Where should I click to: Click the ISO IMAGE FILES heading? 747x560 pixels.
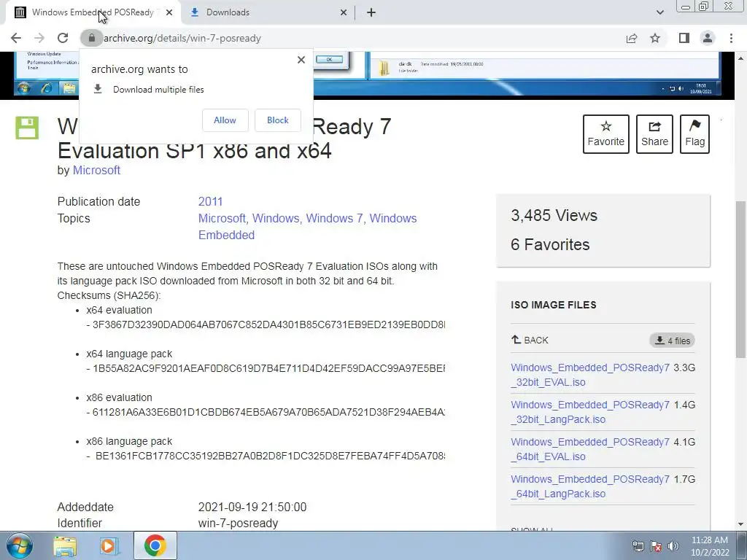point(554,305)
